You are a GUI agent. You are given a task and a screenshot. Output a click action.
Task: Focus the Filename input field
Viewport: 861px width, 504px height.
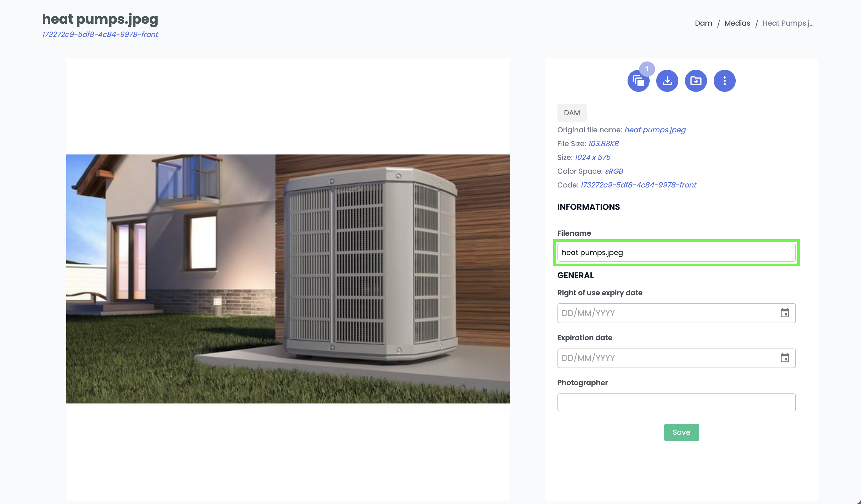[x=676, y=253]
